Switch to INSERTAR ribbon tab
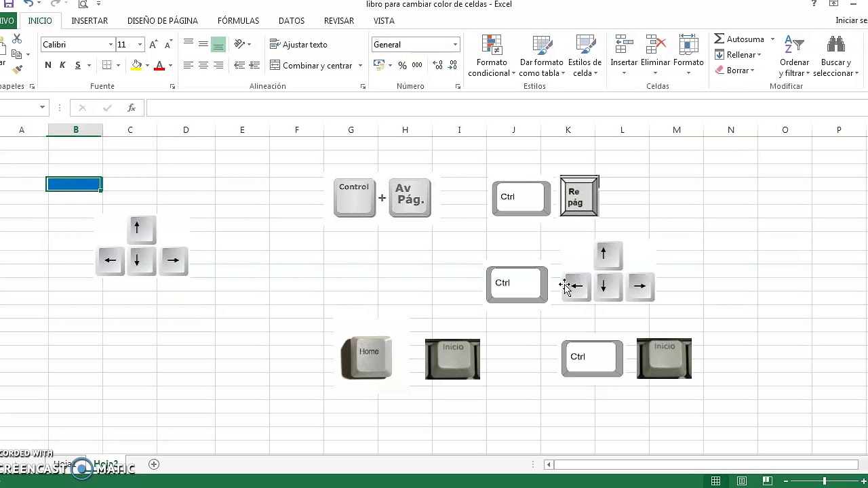 tap(90, 21)
